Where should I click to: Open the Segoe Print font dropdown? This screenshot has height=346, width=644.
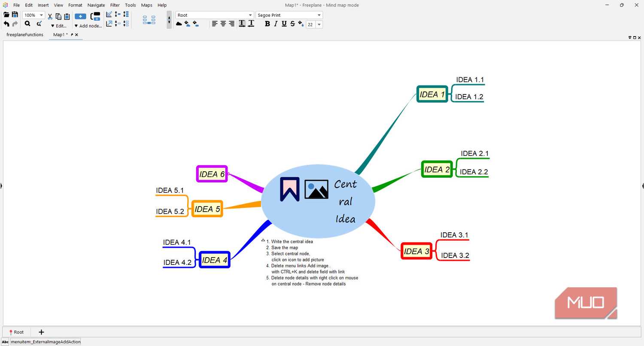point(319,15)
